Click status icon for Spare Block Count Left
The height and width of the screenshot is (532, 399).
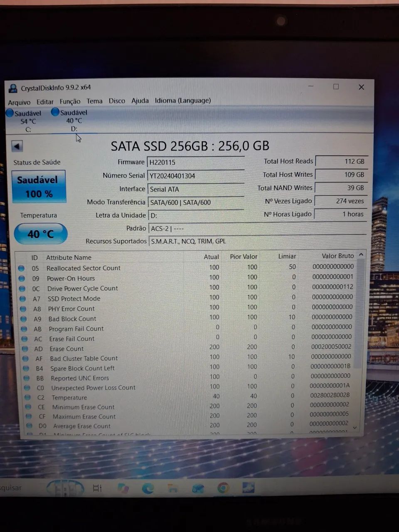coord(26,368)
